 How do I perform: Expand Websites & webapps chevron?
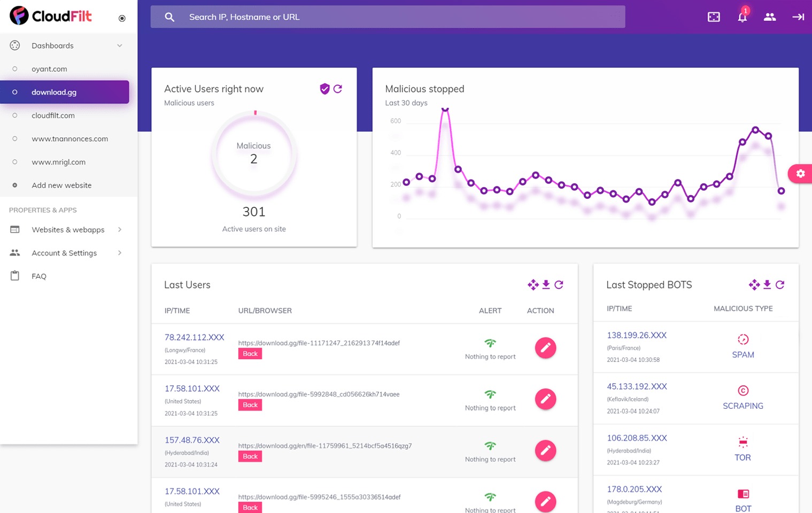[120, 230]
